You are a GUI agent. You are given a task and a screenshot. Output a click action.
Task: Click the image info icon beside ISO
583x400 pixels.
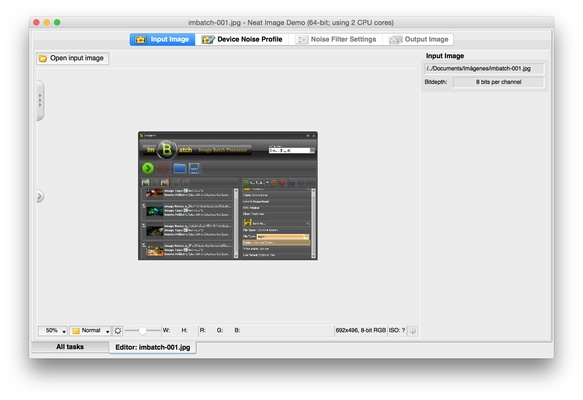point(413,330)
